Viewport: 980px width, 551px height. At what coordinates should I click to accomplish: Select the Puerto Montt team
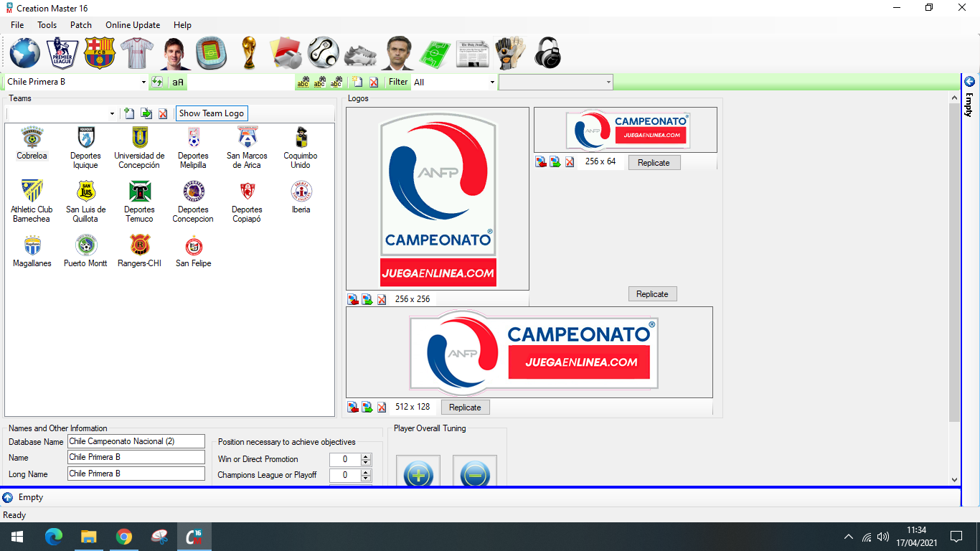click(x=85, y=251)
